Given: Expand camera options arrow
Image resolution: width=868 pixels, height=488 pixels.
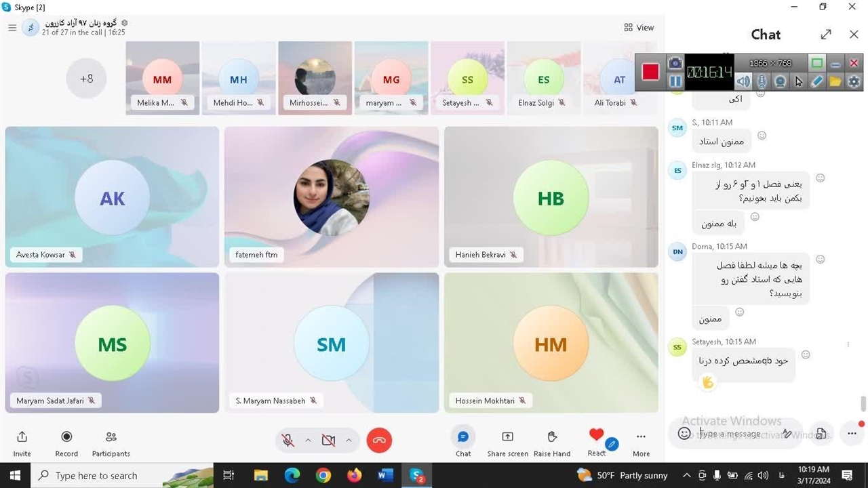Looking at the screenshot, I should point(349,441).
